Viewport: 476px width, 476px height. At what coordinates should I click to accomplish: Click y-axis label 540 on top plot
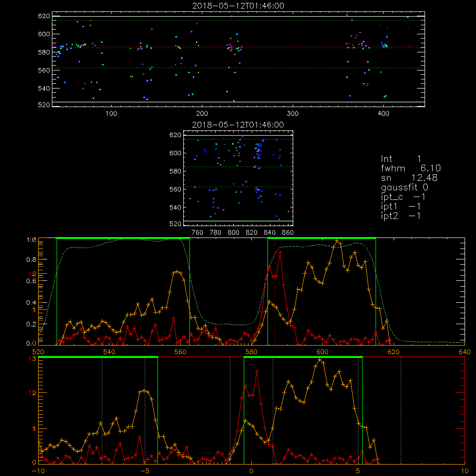click(x=44, y=89)
